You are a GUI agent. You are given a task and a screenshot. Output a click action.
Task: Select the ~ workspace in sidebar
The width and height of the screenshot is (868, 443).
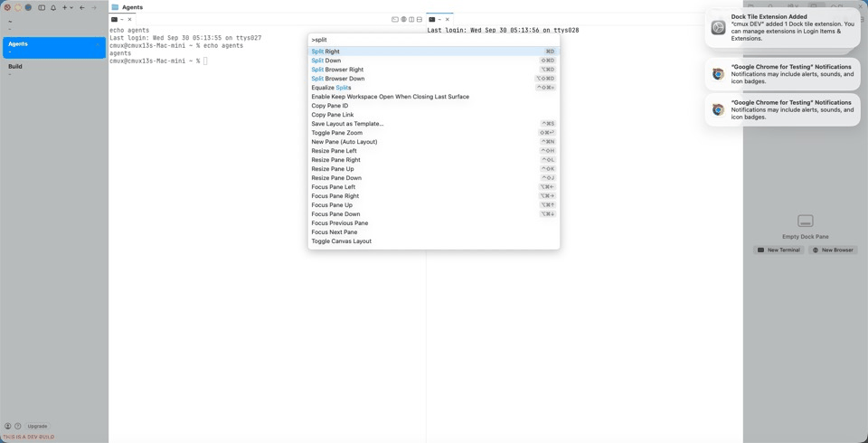point(53,25)
